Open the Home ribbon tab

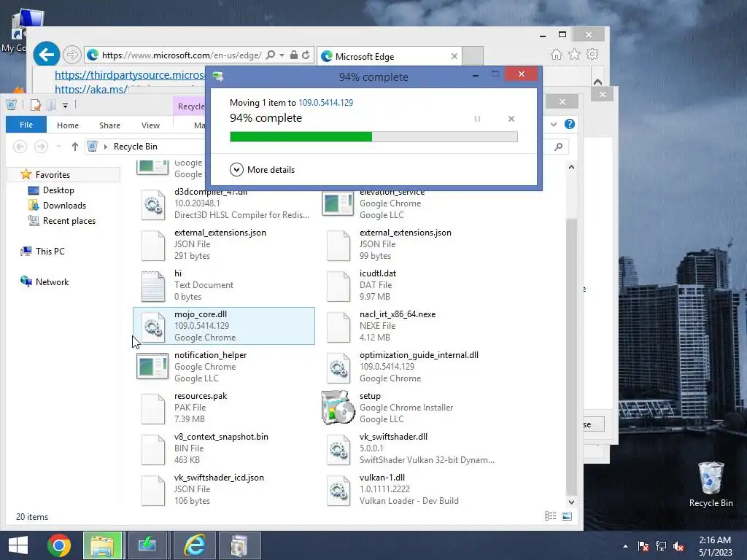click(x=68, y=125)
